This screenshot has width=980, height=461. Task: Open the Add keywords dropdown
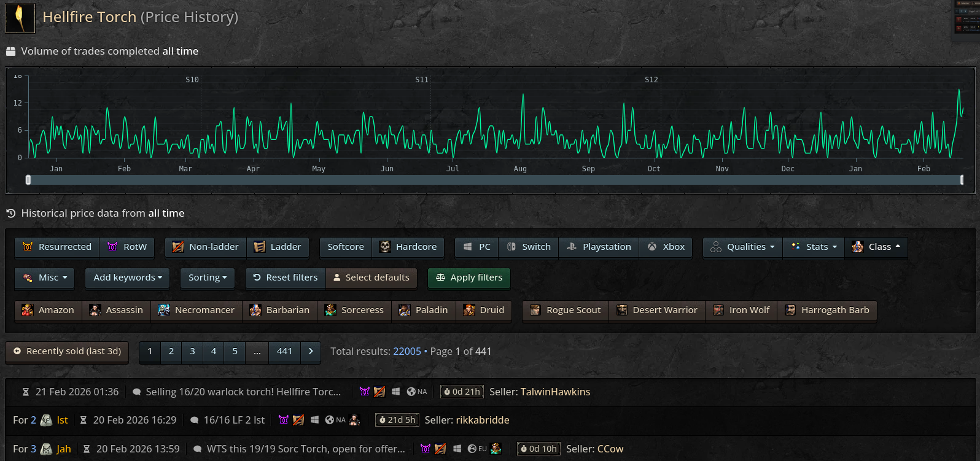click(128, 278)
